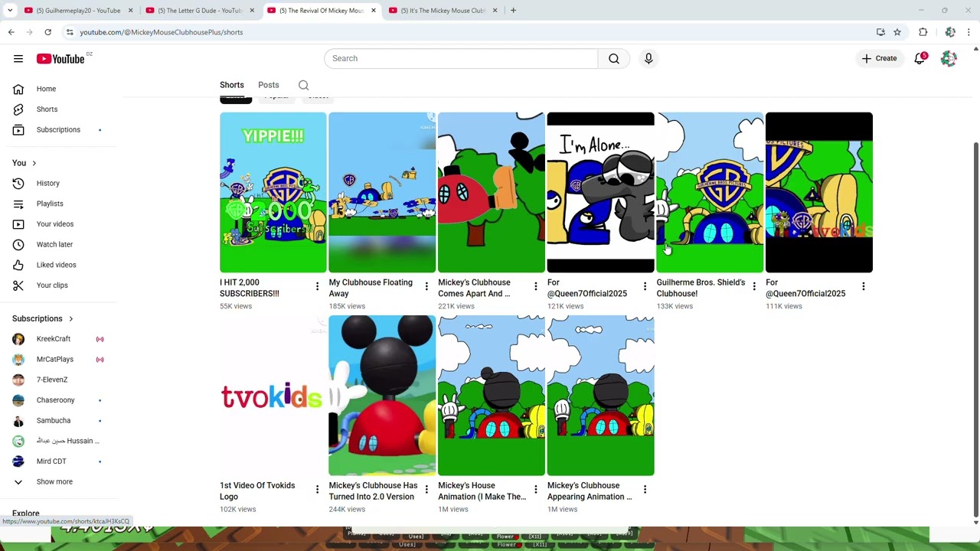Open options for 1st Video Of Tvokids Logo
The height and width of the screenshot is (551, 980).
tap(317, 490)
